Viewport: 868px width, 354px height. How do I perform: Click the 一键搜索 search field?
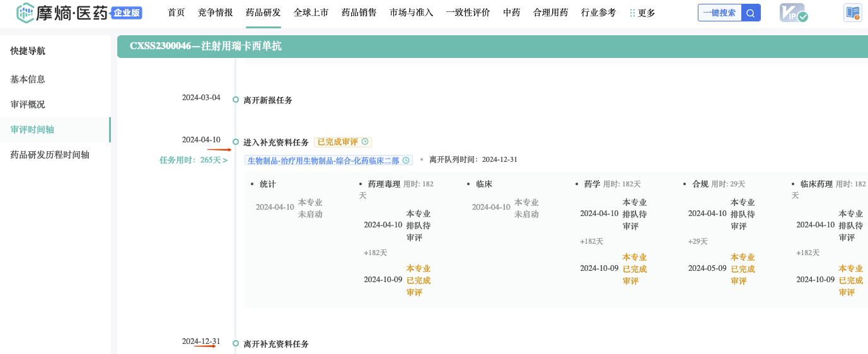pos(719,13)
